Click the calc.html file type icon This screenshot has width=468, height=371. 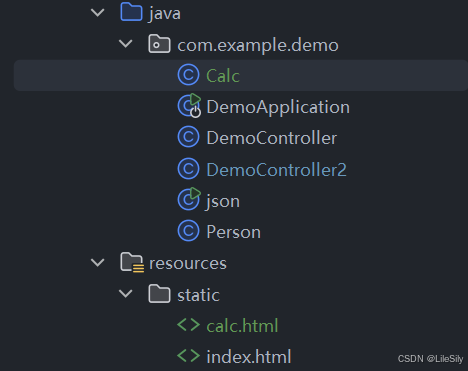(188, 325)
